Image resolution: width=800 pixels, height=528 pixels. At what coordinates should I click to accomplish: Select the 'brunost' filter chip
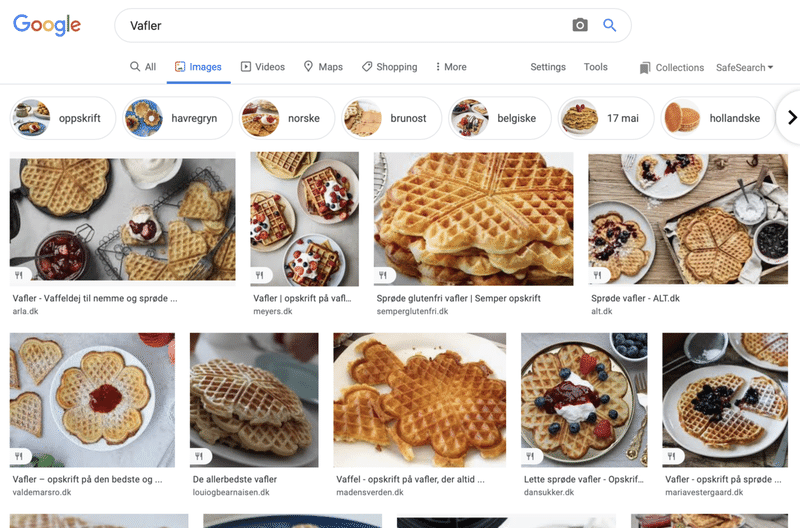(x=390, y=118)
